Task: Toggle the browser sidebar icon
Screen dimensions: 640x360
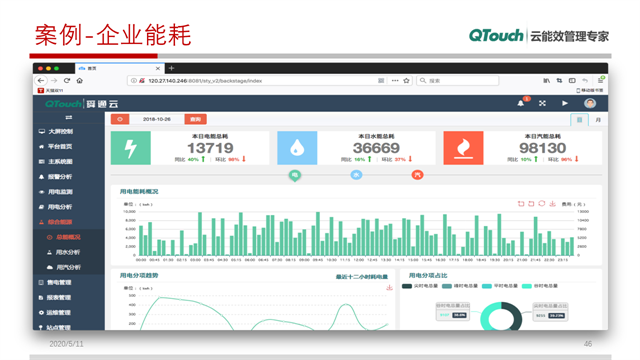Action: 572,80
